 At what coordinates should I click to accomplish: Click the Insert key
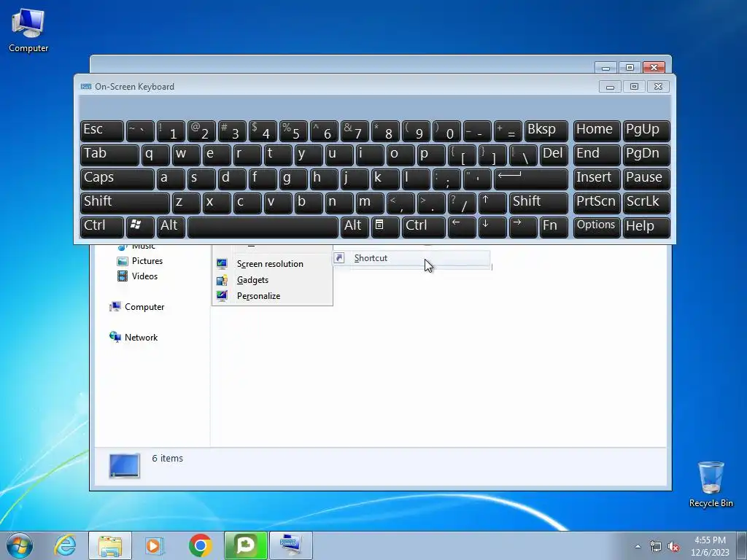(597, 179)
